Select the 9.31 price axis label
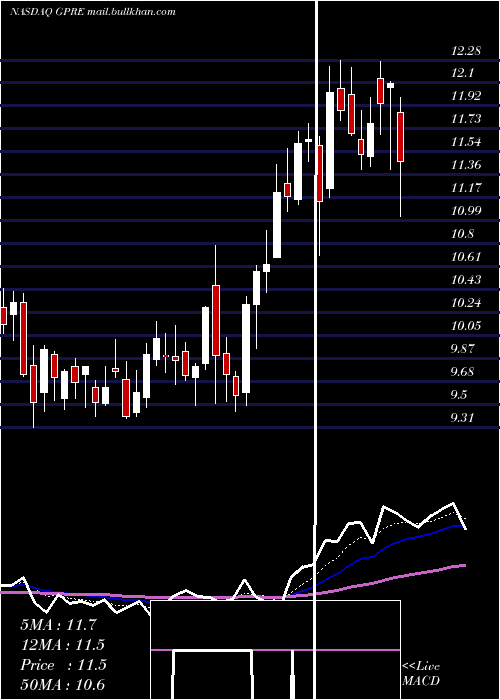Screen dimensions: 500x700 pyautogui.click(x=462, y=418)
